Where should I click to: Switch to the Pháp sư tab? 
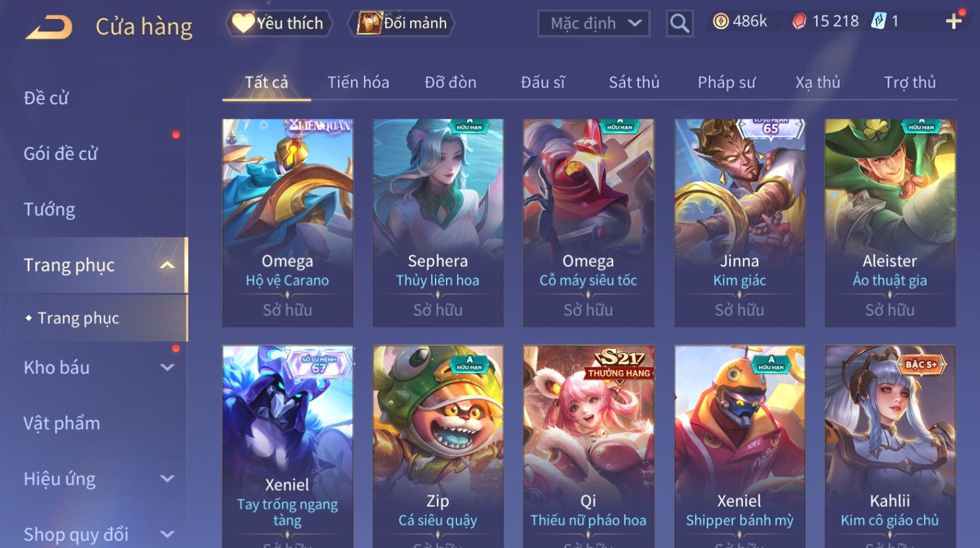tap(726, 82)
